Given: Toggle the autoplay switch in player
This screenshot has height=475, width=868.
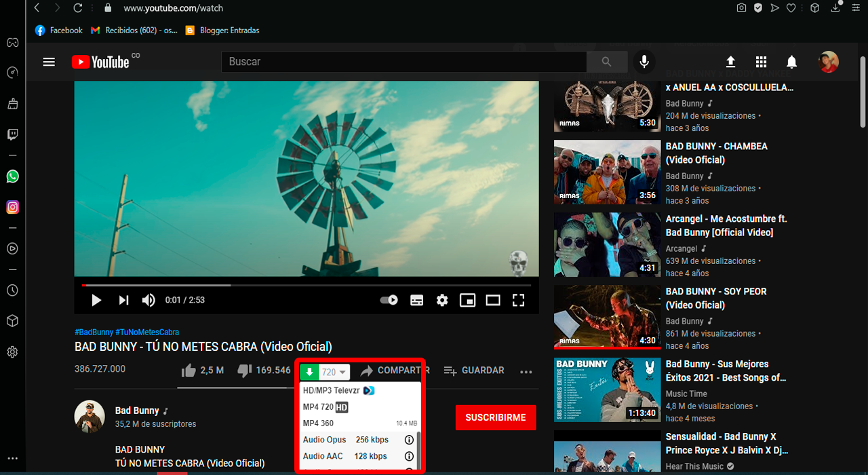Looking at the screenshot, I should (389, 300).
